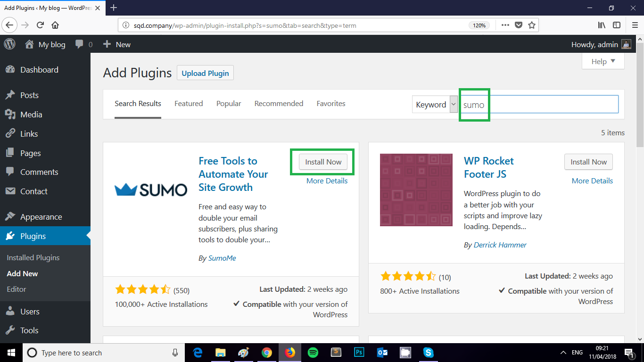Viewport: 644px width, 362px height.
Task: Click the WordPress logo in admin bar
Action: point(10,44)
